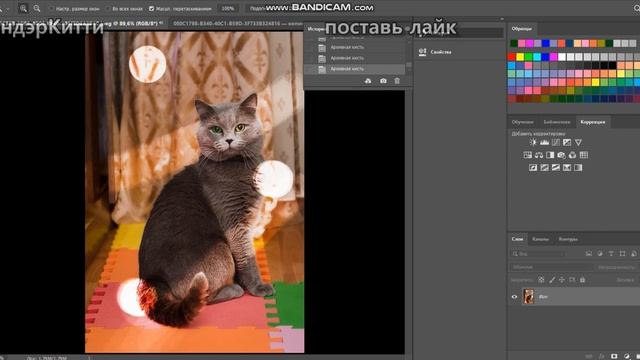Add a Color Balance adjustment layer
Screen dimensions: 640x360
coord(539,155)
